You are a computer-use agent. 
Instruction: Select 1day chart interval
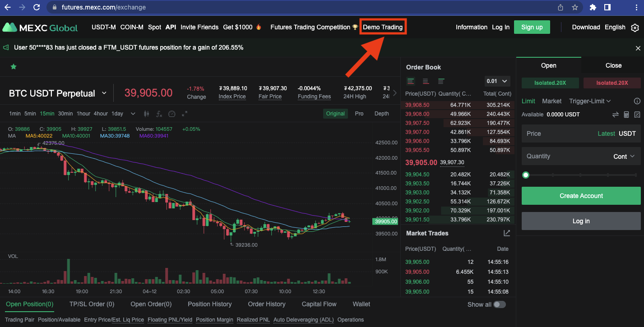point(117,114)
